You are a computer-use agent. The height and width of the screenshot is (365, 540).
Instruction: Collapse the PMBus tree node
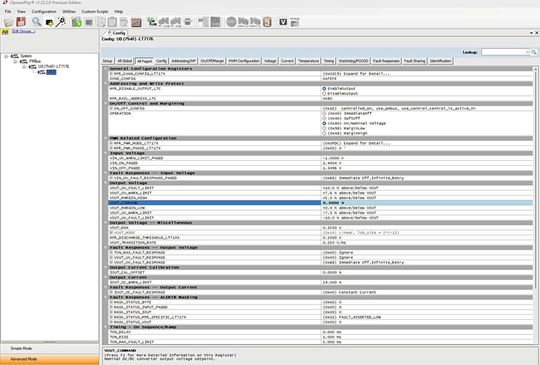pos(15,61)
